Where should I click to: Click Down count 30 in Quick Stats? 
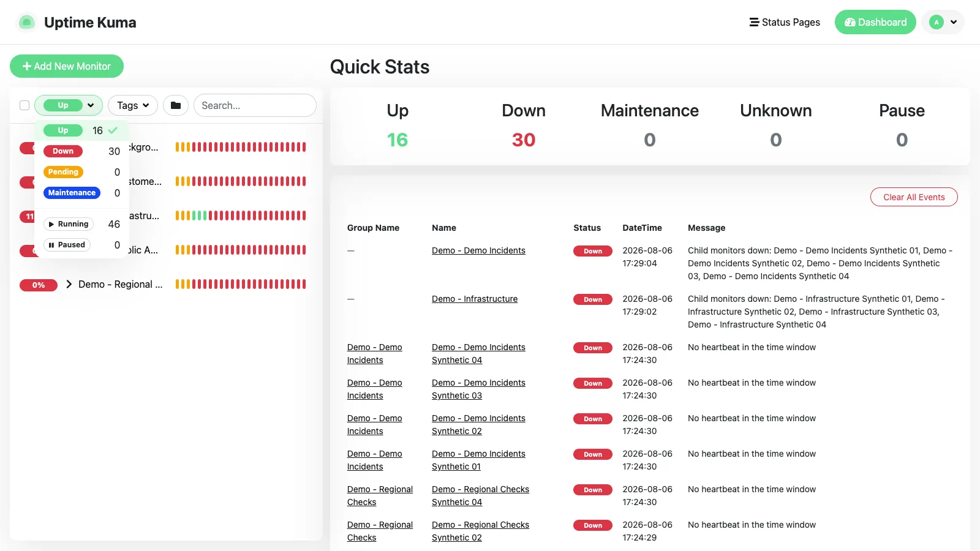[524, 140]
